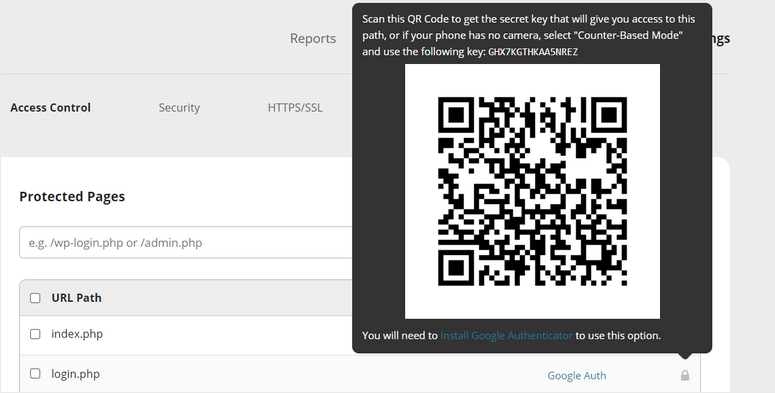
Task: Click the index.php path text
Action: pyautogui.click(x=77, y=334)
